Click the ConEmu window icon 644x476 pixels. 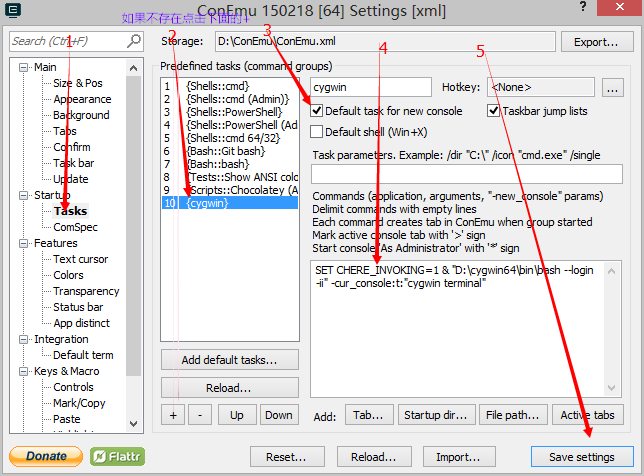pos(13,10)
